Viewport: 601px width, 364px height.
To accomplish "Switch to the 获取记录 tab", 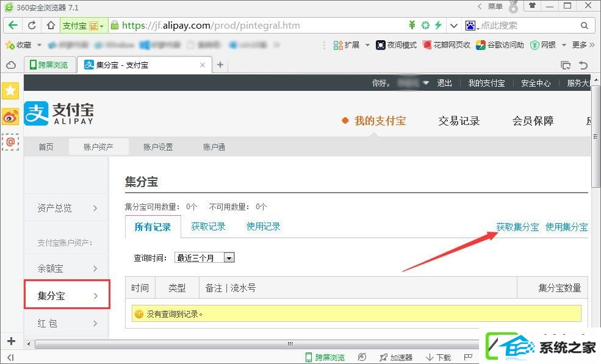I will click(x=208, y=226).
